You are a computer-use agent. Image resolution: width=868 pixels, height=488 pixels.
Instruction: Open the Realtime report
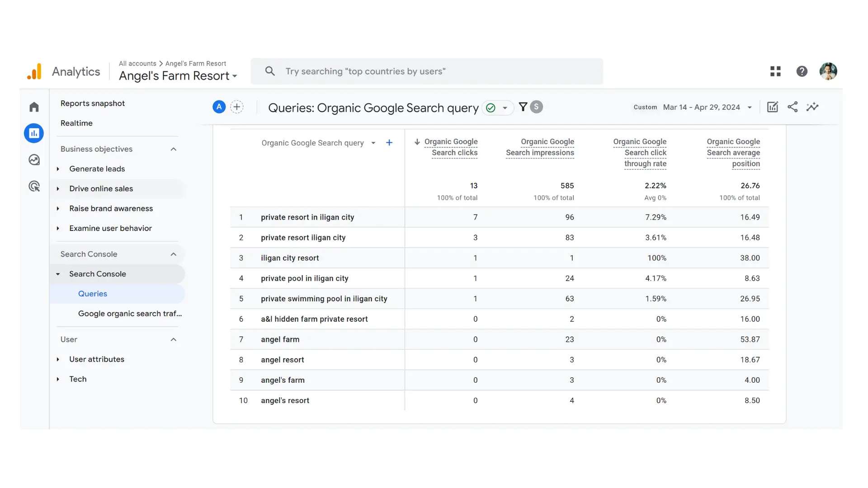coord(76,123)
